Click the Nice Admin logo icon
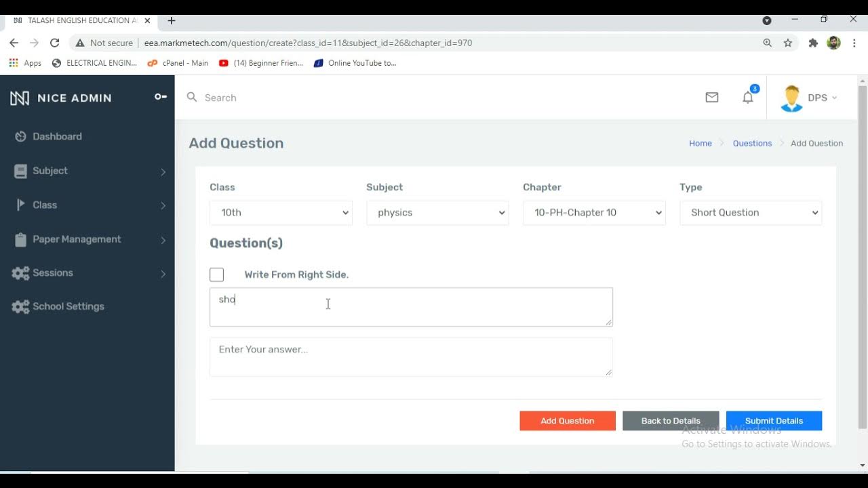This screenshot has width=868, height=488. pyautogui.click(x=20, y=98)
